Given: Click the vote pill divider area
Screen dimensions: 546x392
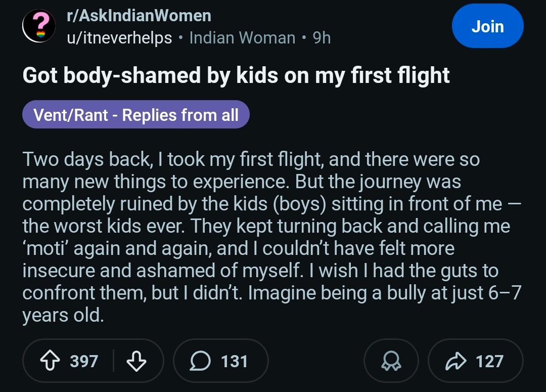Looking at the screenshot, I should click(113, 361).
